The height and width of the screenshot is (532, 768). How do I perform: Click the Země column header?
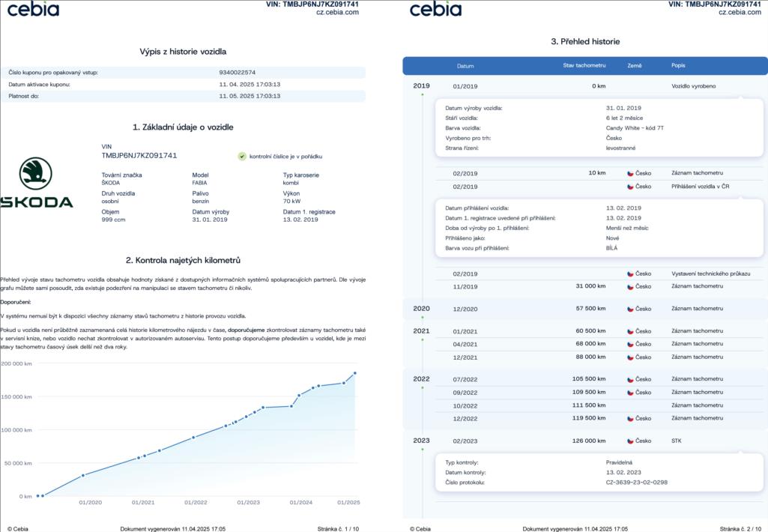click(635, 65)
